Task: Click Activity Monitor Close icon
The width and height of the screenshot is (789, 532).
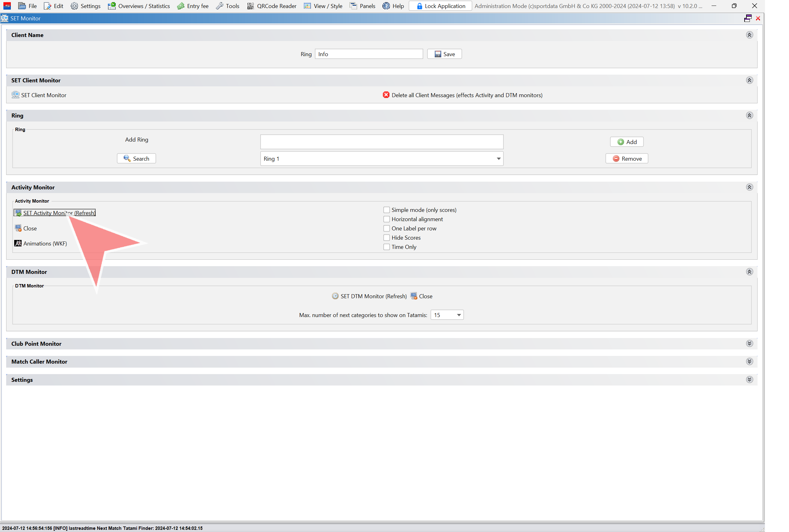Action: pyautogui.click(x=18, y=228)
